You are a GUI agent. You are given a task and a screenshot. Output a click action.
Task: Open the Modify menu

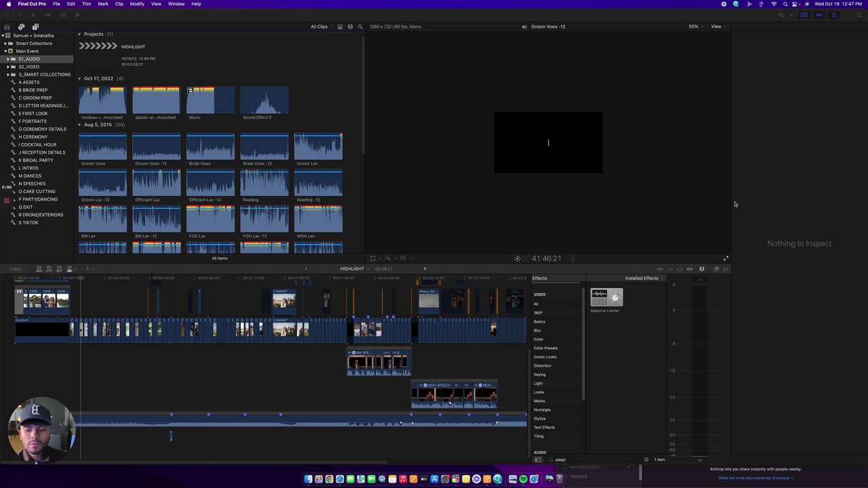click(137, 4)
